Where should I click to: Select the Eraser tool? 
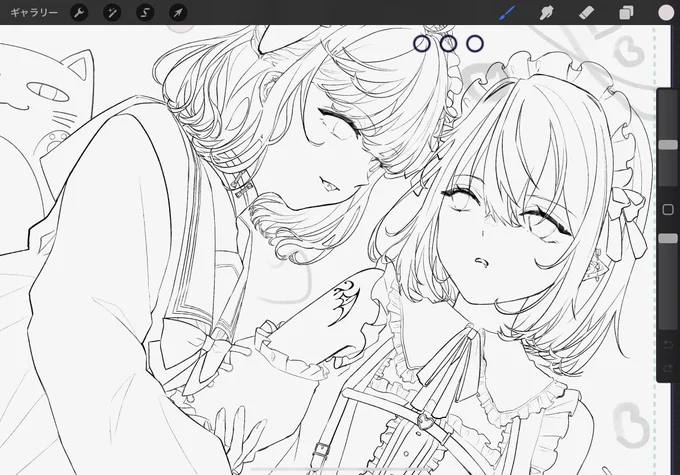coord(586,13)
